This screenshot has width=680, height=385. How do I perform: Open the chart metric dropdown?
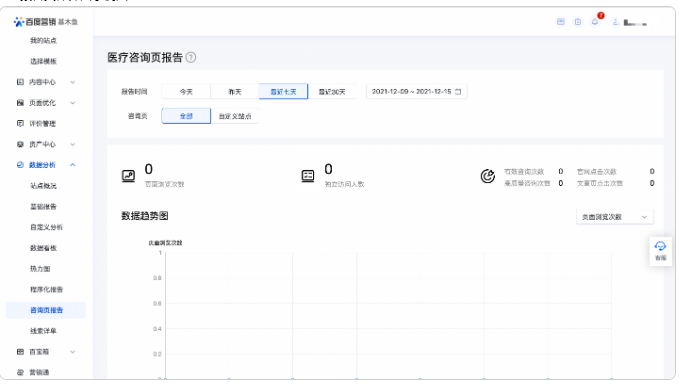tap(615, 217)
